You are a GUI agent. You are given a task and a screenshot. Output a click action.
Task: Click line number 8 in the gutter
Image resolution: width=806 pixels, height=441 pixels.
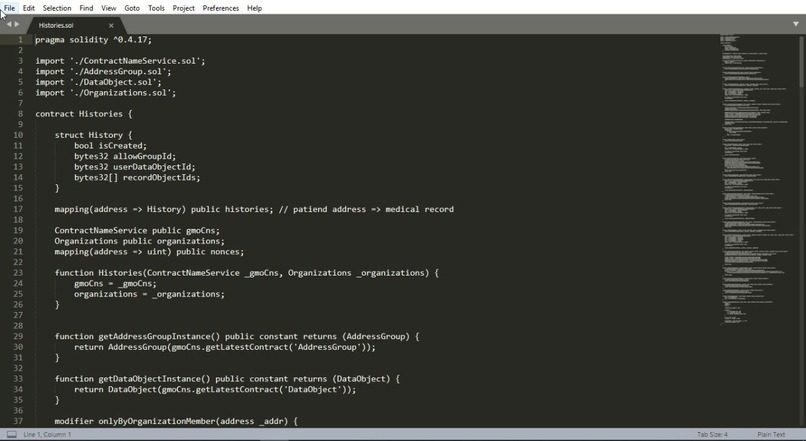coord(20,114)
